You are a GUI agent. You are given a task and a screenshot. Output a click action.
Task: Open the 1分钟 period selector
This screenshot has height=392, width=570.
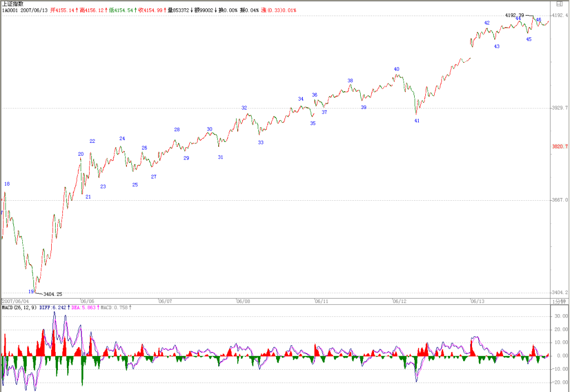click(x=559, y=301)
